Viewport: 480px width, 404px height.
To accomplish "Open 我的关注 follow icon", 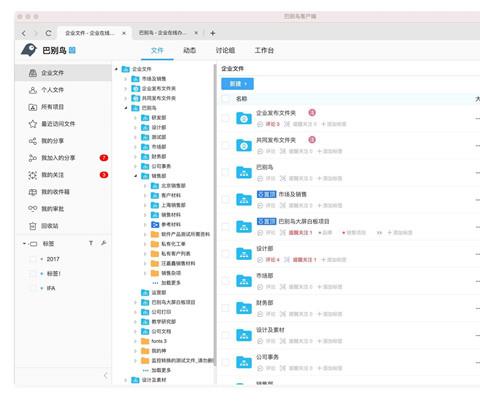I will pos(33,175).
